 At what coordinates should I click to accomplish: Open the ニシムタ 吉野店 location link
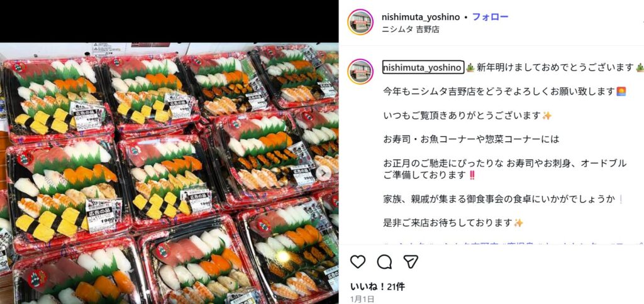coord(411,30)
